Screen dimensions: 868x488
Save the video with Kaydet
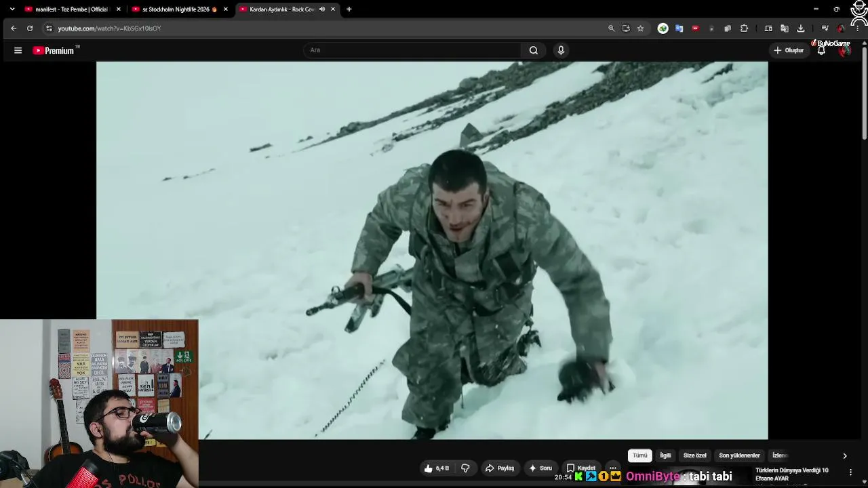581,468
